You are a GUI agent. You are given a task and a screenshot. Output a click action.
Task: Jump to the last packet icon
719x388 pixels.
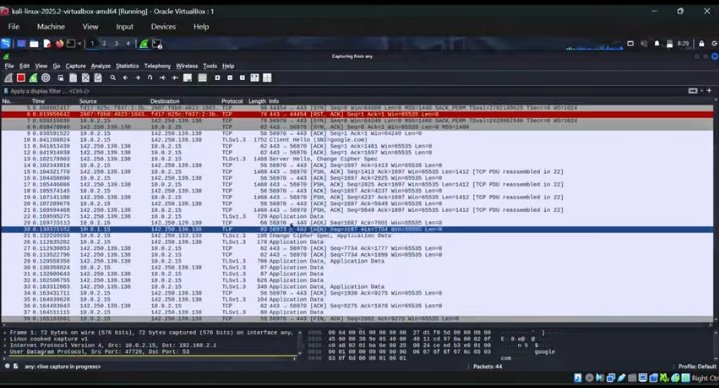point(175,78)
